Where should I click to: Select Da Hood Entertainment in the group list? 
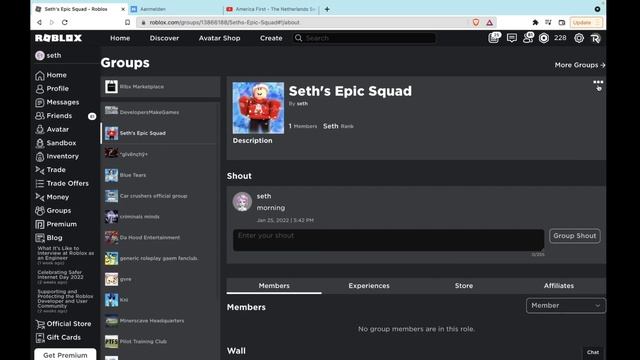[x=159, y=238]
